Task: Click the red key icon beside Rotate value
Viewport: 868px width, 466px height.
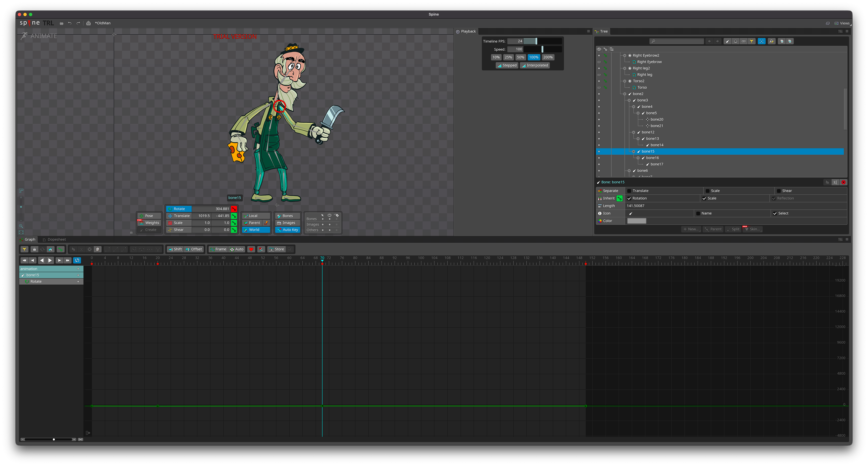Action: (x=234, y=209)
